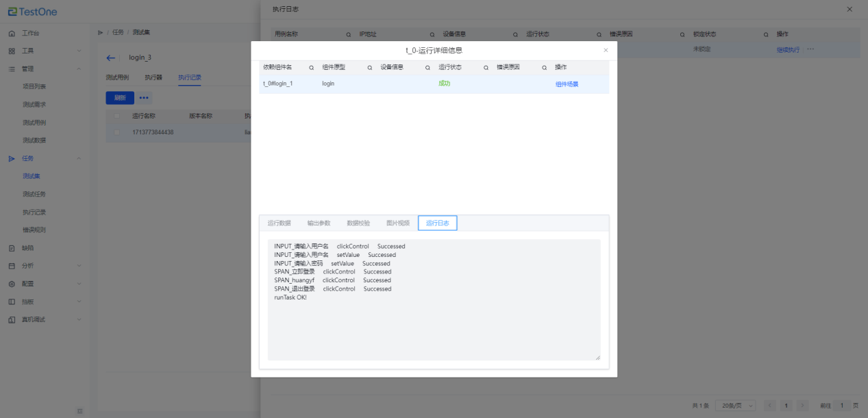Go to previous page in pagination
Image resolution: width=868 pixels, height=418 pixels.
770,406
